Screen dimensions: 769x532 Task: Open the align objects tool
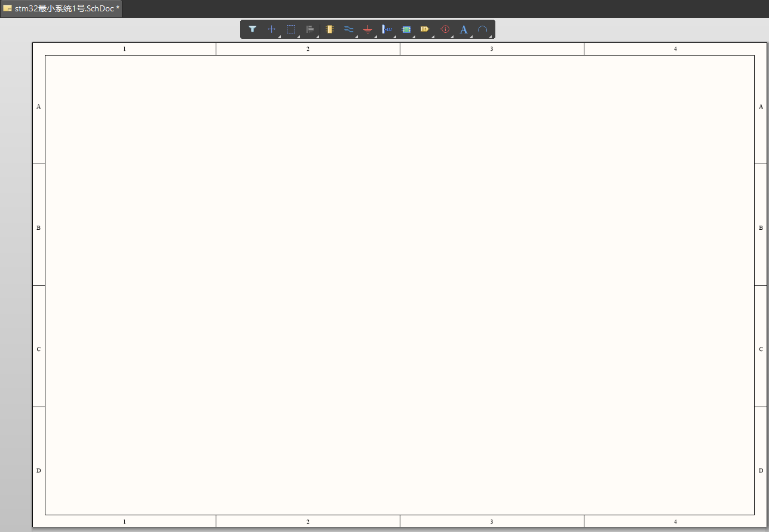[310, 29]
